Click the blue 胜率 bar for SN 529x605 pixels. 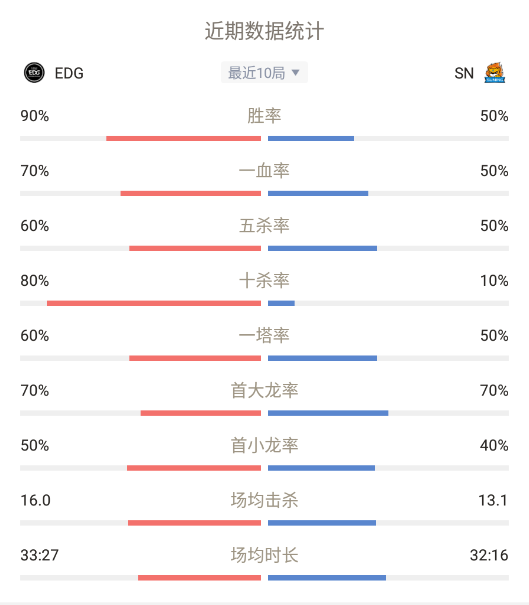311,139
